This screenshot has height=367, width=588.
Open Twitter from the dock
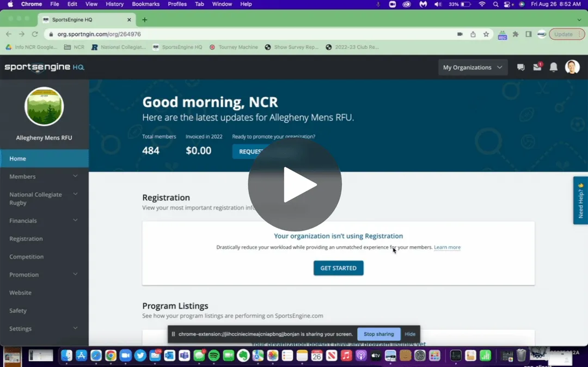[140, 356]
